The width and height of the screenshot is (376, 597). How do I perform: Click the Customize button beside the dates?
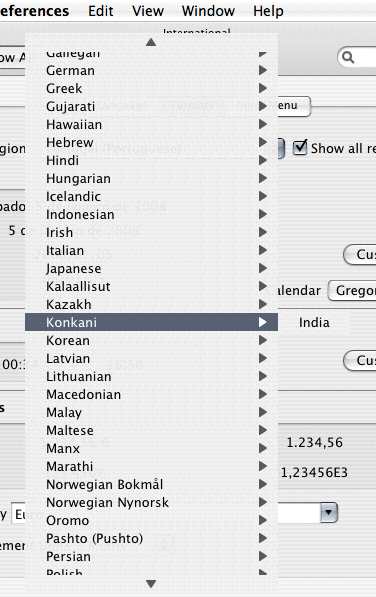(360, 254)
